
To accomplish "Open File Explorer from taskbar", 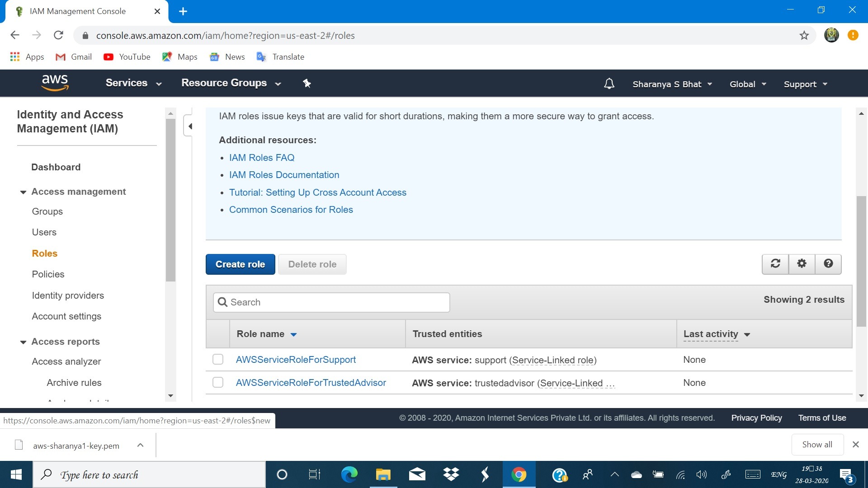I will tap(383, 474).
